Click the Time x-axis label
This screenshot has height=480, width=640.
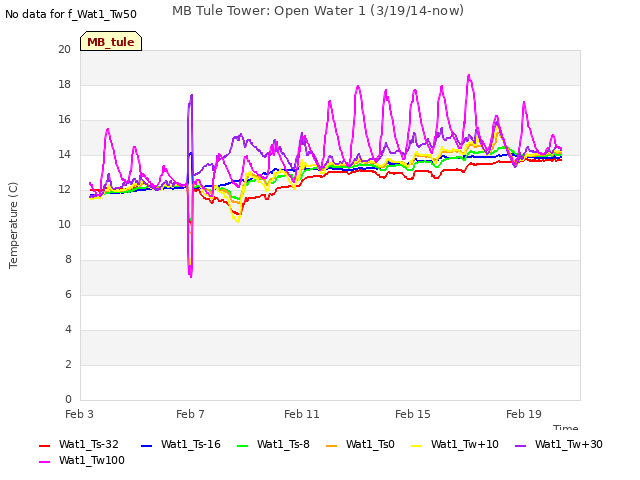566,427
